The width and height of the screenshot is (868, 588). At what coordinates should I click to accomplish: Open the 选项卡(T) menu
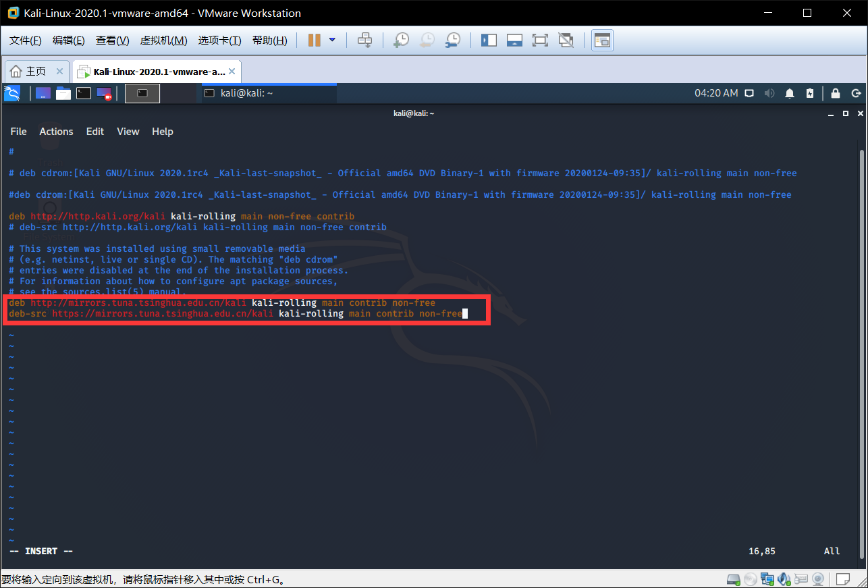click(219, 41)
